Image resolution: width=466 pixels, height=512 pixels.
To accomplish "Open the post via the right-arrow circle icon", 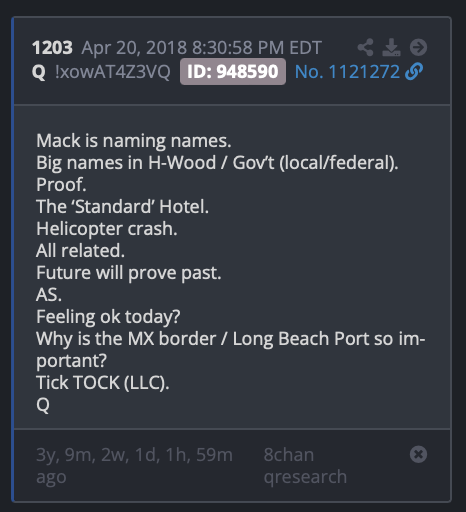I will pyautogui.click(x=418, y=47).
